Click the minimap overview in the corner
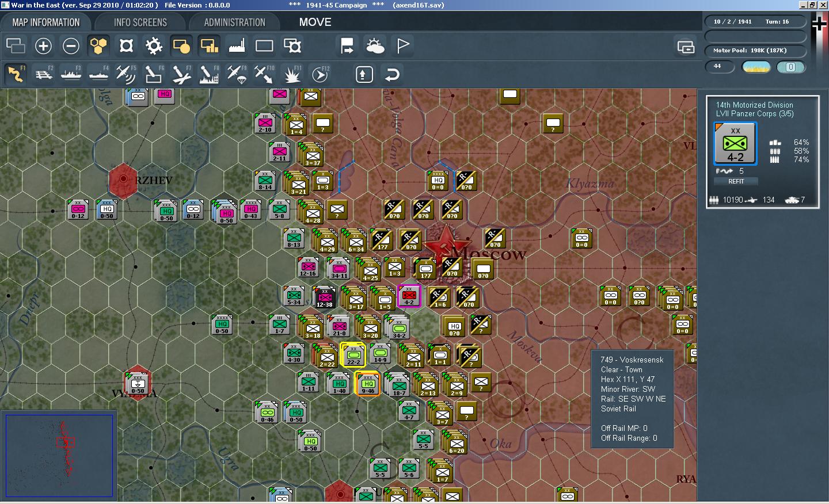Viewport: 829px width, 504px height. click(x=59, y=456)
